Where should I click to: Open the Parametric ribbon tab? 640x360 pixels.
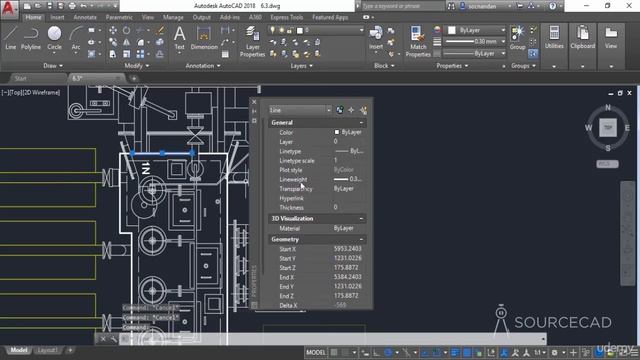(119, 17)
